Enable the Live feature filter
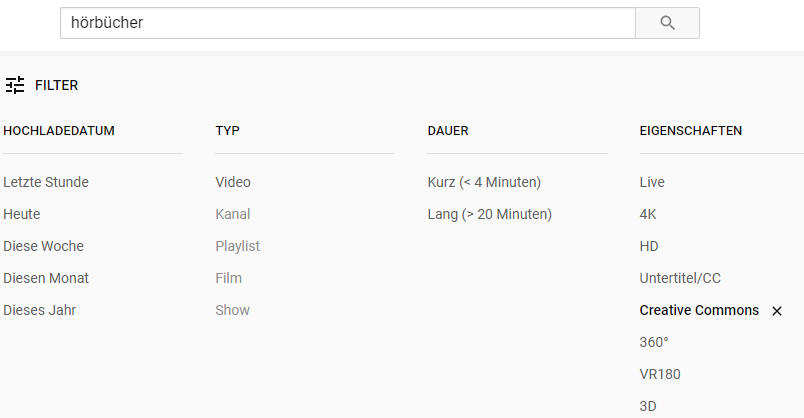 click(x=652, y=182)
